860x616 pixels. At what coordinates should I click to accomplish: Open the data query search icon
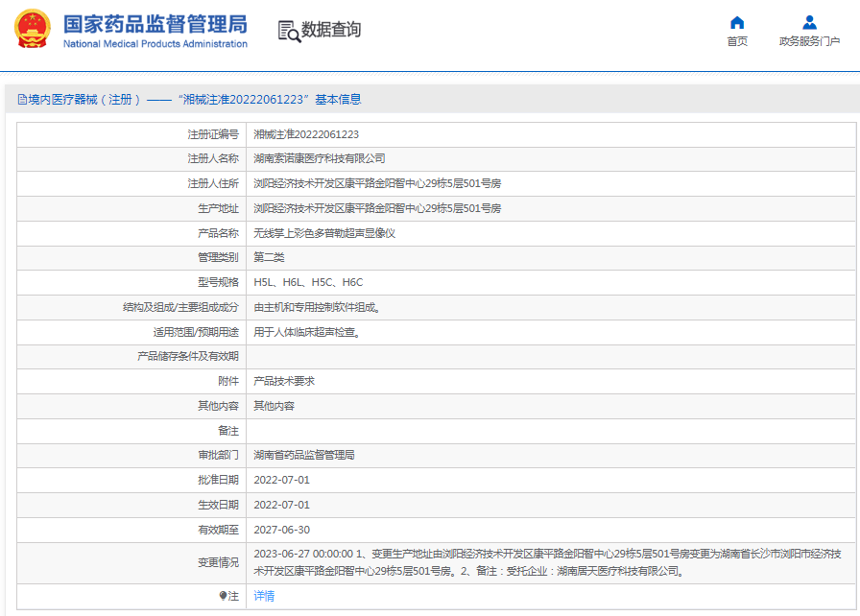coord(289,32)
